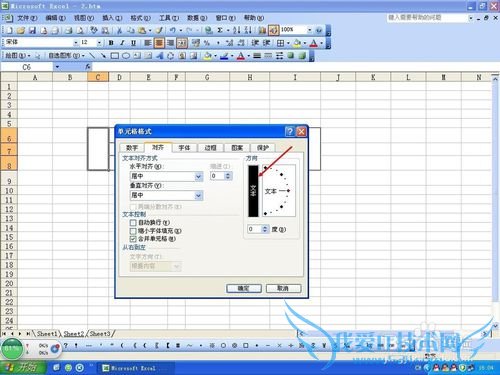
Task: Open the Fill Color dropdown arrow in formatting toolbar
Action: pyautogui.click(x=305, y=43)
